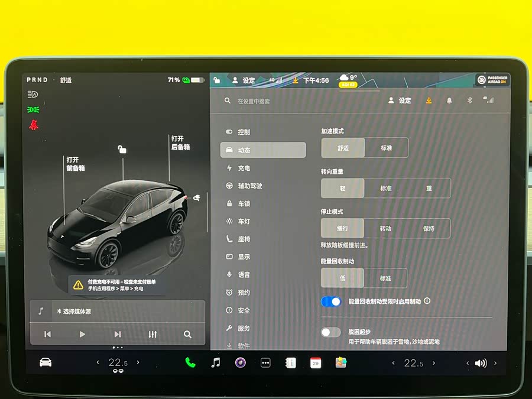Image resolution: width=532 pixels, height=399 pixels.
Task: Select 缓行 stop mode
Action: tap(342, 228)
